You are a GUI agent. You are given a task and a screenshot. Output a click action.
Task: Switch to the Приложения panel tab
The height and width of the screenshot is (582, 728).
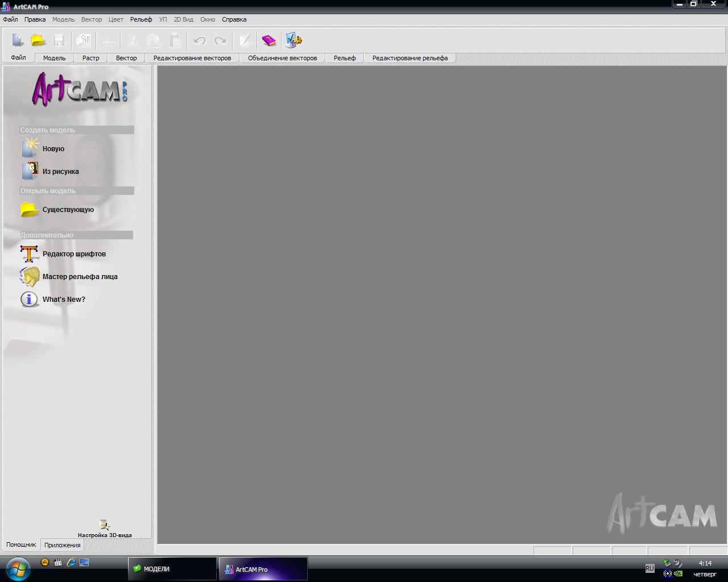click(62, 545)
